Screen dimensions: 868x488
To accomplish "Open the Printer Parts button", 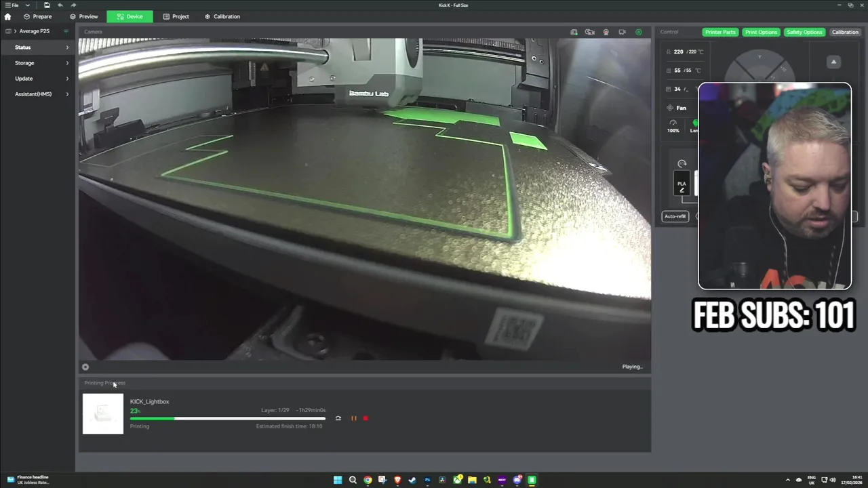I will pyautogui.click(x=720, y=32).
